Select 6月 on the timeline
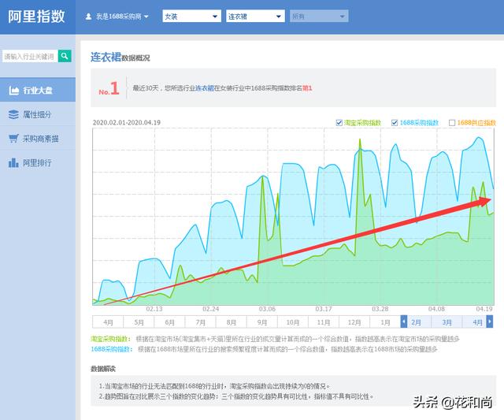 pos(170,322)
